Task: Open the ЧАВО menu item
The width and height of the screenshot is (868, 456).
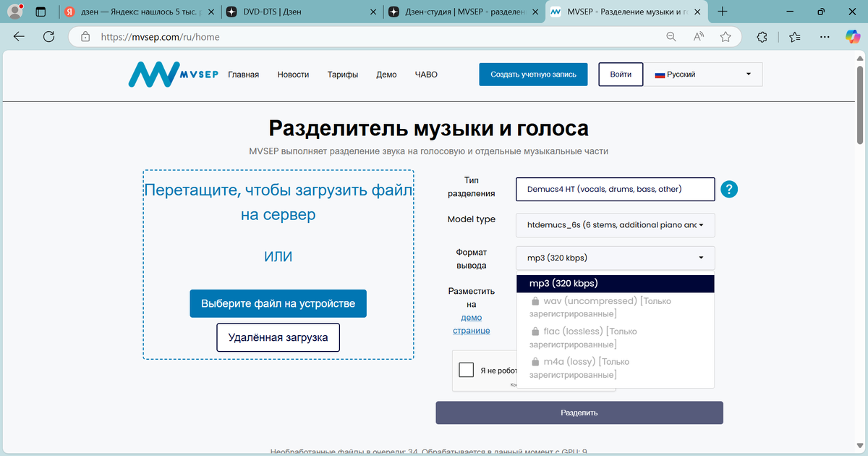Action: click(x=426, y=75)
